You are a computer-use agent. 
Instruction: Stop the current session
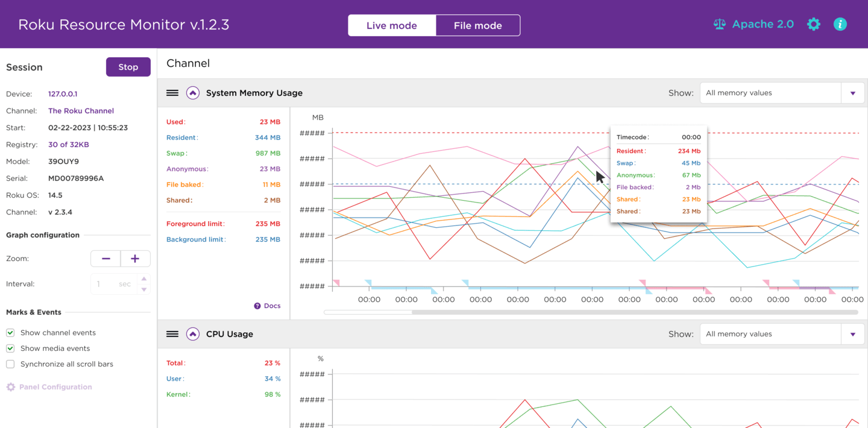point(128,67)
